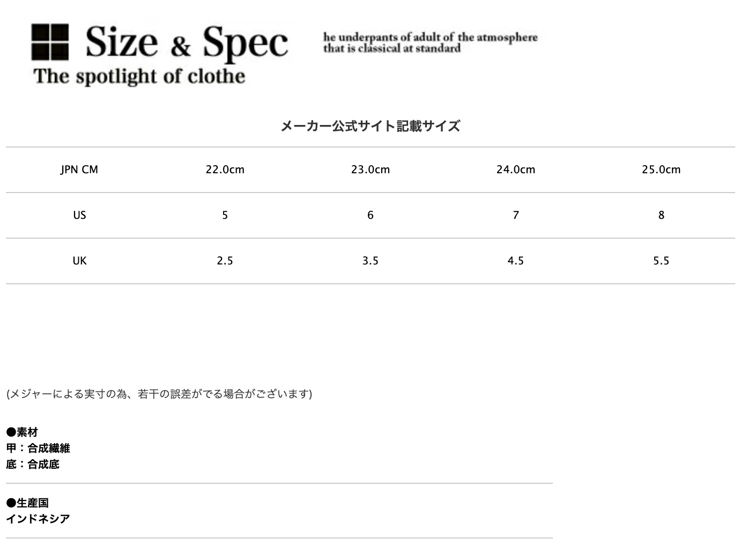Click US size 8 cell

click(x=661, y=215)
